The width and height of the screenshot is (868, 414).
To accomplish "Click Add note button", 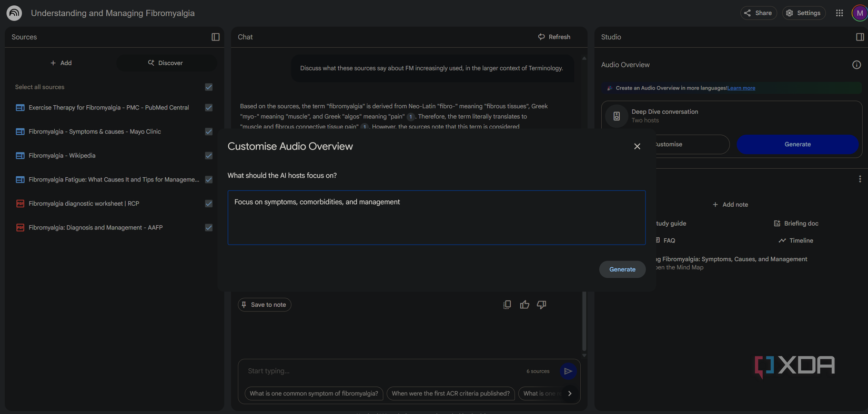I will coord(730,205).
